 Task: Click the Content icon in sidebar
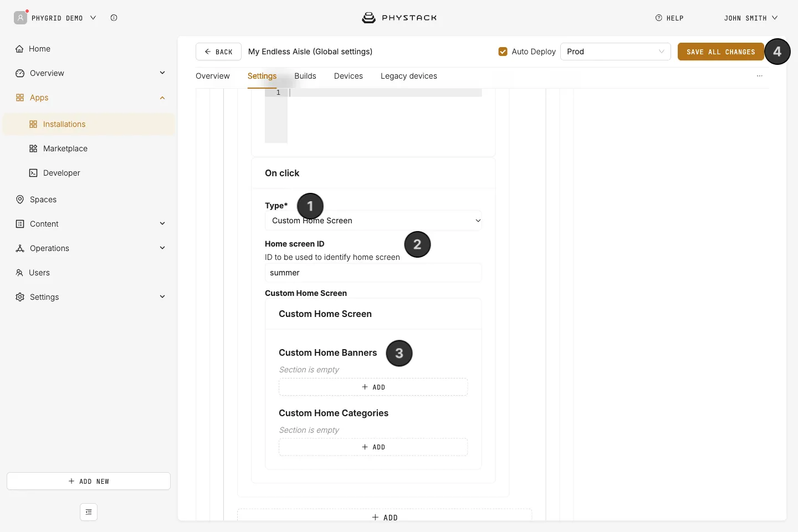coord(20,224)
